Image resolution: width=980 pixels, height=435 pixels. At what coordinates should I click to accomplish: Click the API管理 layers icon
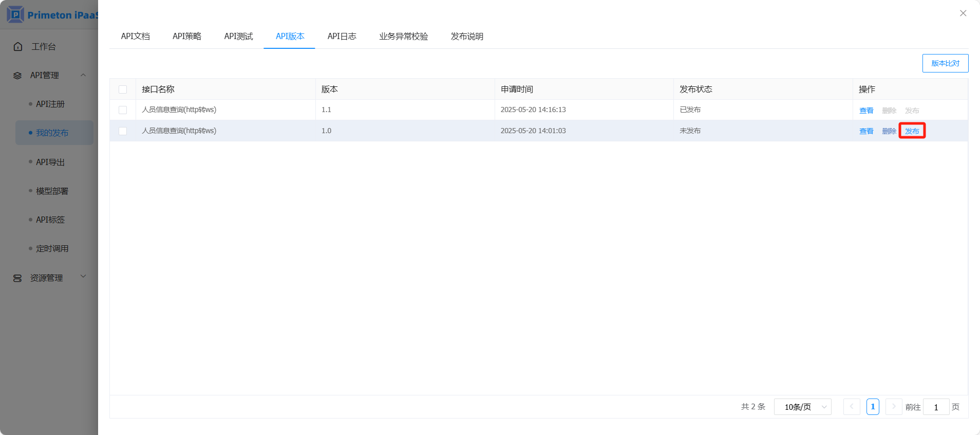point(17,76)
